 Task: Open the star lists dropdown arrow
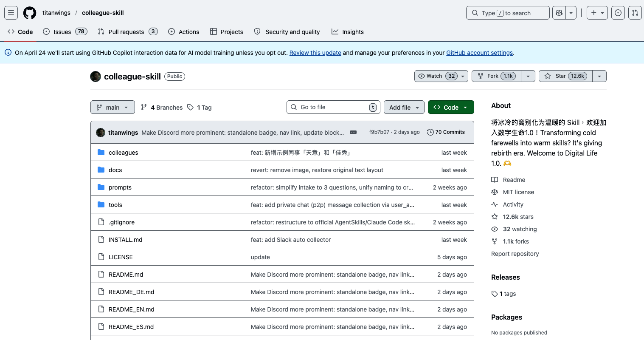(x=599, y=76)
